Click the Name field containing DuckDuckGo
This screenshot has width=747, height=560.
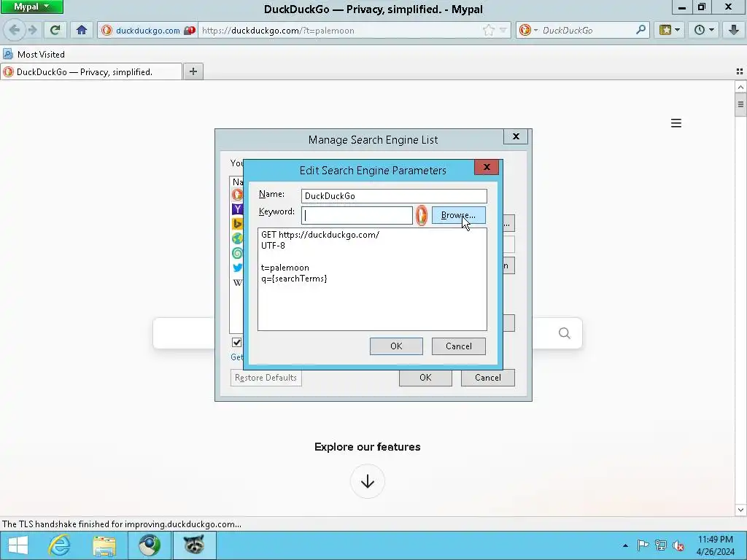[394, 195]
